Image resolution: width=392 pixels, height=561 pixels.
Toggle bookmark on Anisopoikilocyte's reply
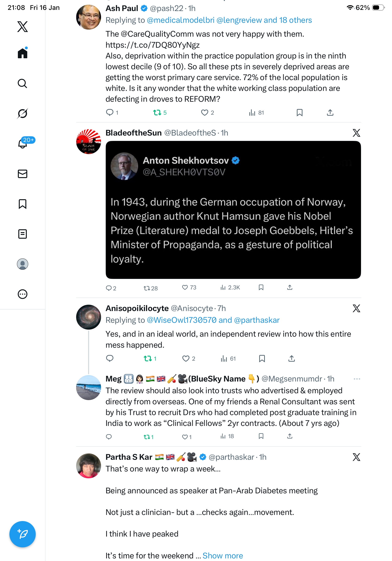click(x=262, y=358)
